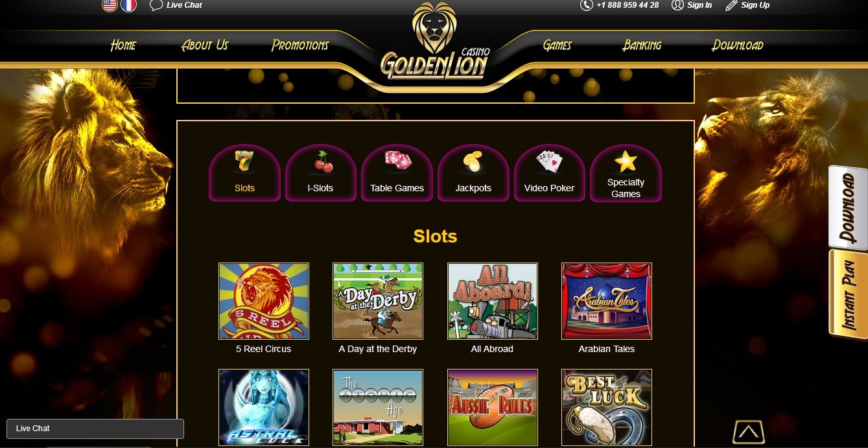Open the I-Slots cherry category
The image size is (868, 448).
[x=320, y=172]
